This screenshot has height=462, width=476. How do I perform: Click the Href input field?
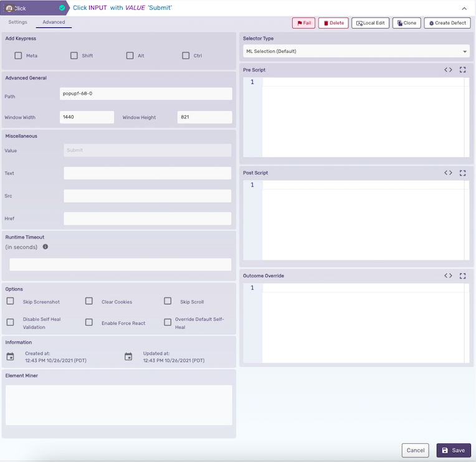click(147, 219)
